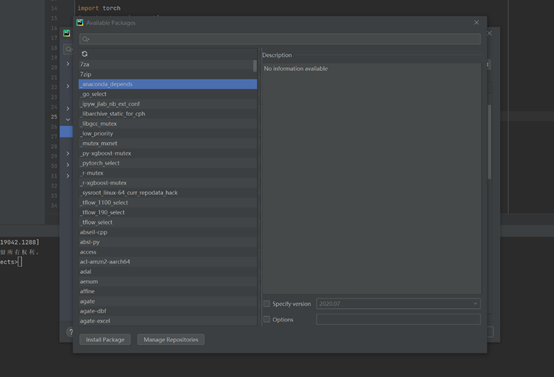
Task: Select the _ipyw_jlab_nb_ext_conf package
Action: click(167, 104)
